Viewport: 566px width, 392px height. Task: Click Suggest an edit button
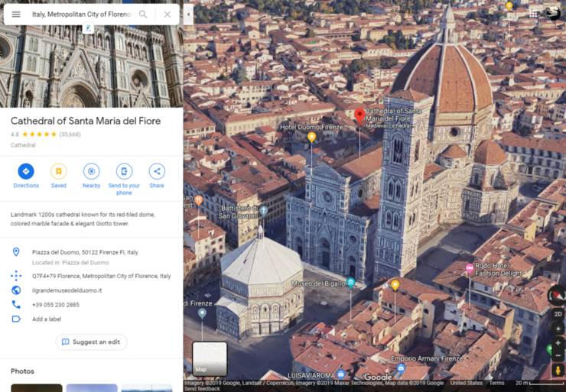tap(91, 342)
